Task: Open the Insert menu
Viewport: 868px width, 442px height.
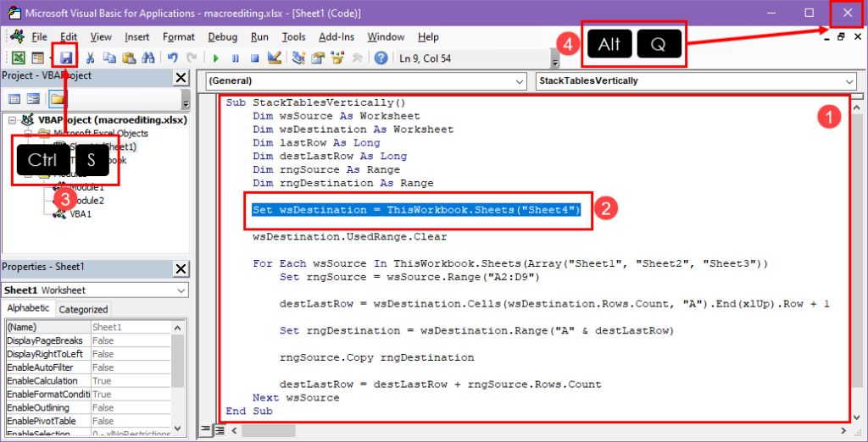Action: (x=136, y=37)
